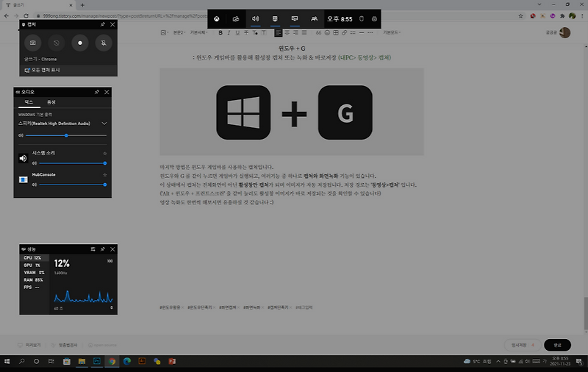The height and width of the screenshot is (372, 588).
Task: Mute HubConsole via its small speaker icon
Action: tap(34, 185)
